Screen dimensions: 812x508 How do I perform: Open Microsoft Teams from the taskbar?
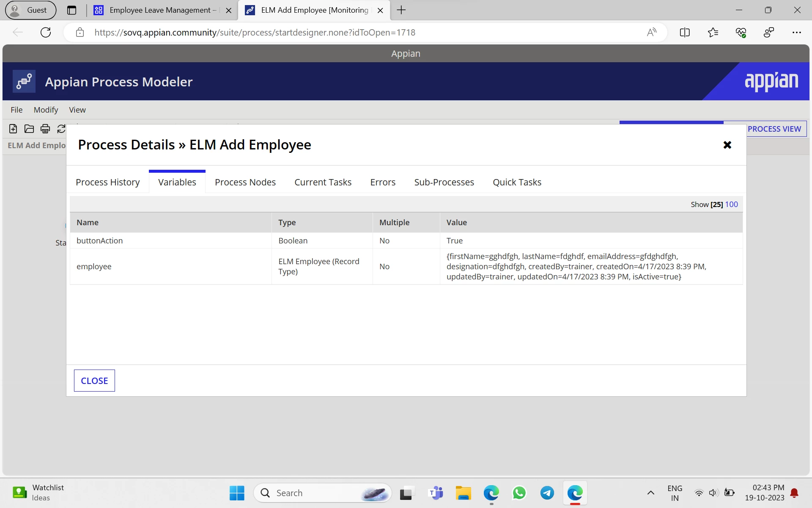point(436,493)
